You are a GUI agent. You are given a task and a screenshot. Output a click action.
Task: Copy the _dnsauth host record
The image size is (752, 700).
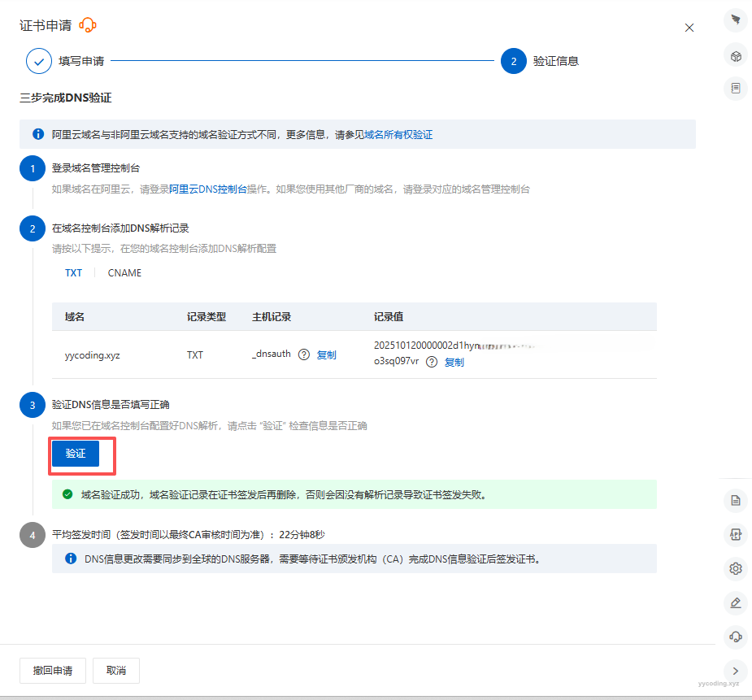(326, 355)
